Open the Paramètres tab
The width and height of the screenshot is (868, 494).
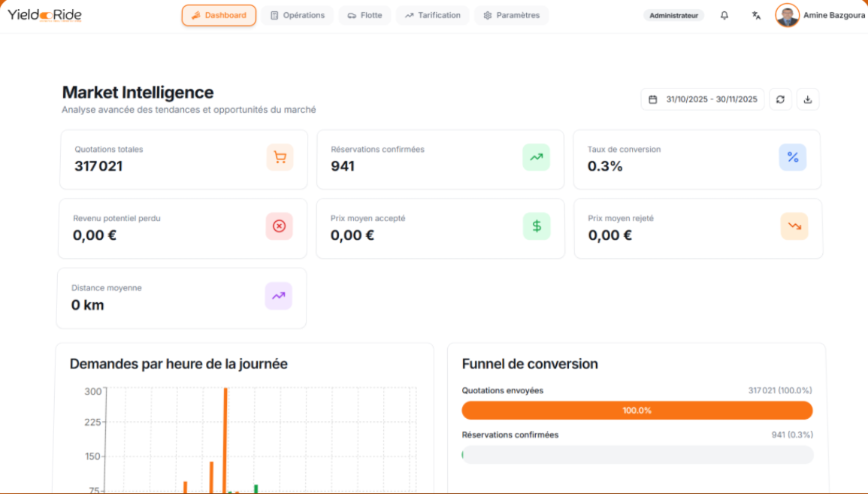click(x=512, y=15)
